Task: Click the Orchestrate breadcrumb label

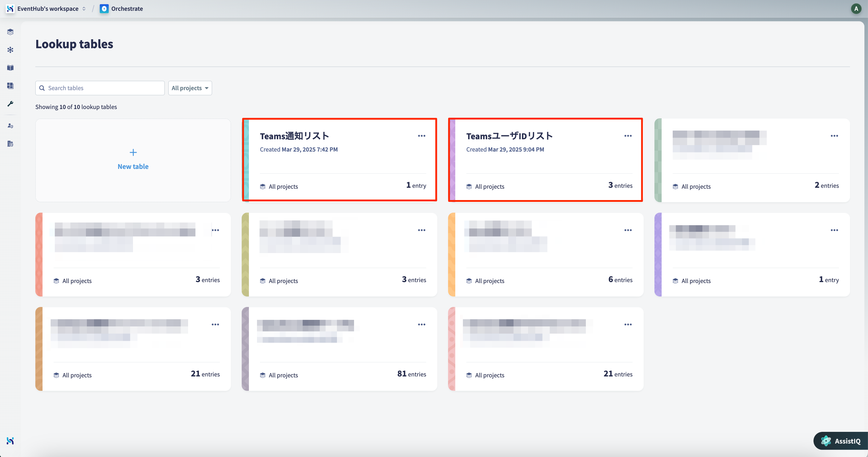Action: click(x=127, y=8)
